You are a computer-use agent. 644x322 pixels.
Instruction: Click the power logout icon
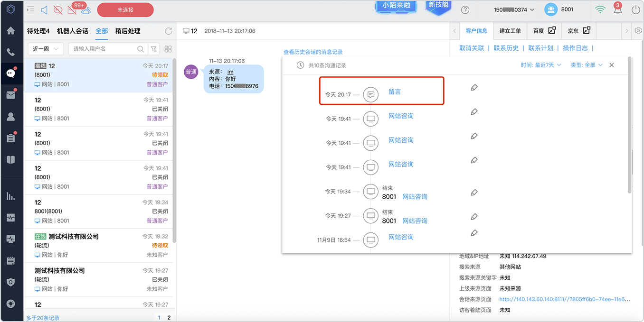pyautogui.click(x=635, y=9)
